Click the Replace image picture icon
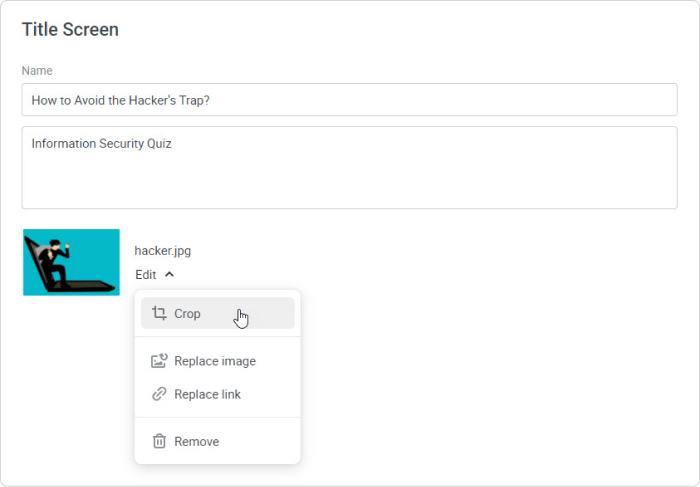700x487 pixels. click(x=159, y=360)
